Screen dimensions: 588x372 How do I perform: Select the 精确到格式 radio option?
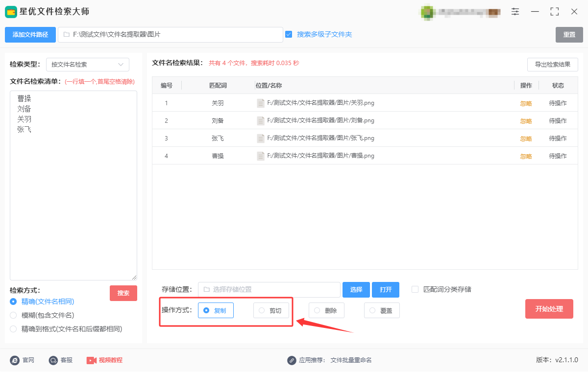click(13, 329)
